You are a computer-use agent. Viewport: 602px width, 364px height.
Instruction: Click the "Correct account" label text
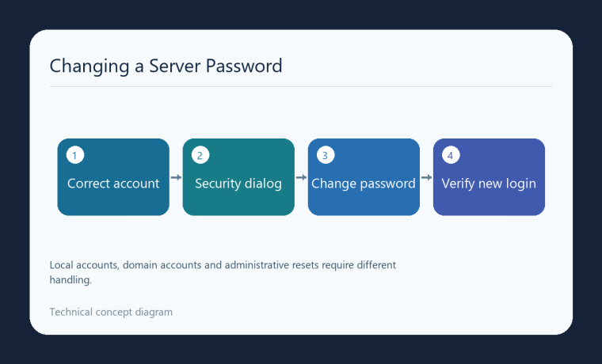[x=113, y=184]
